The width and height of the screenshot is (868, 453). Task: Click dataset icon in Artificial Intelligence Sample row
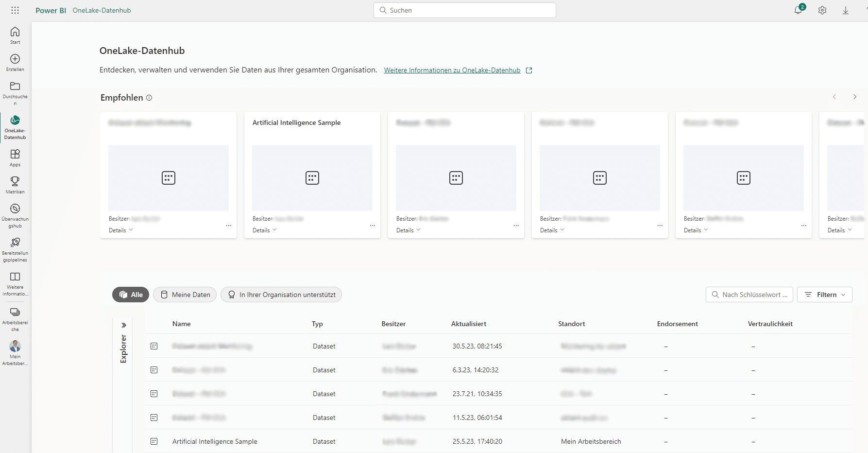point(154,441)
